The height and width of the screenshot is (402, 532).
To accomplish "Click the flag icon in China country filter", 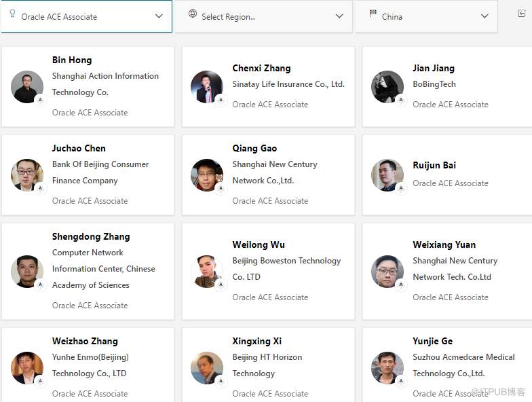I will click(x=373, y=14).
